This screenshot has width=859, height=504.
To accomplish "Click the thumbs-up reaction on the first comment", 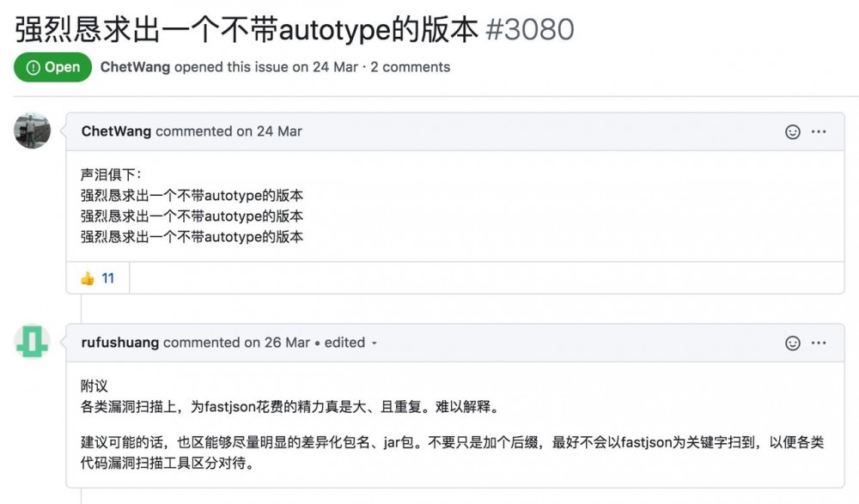I will (97, 276).
